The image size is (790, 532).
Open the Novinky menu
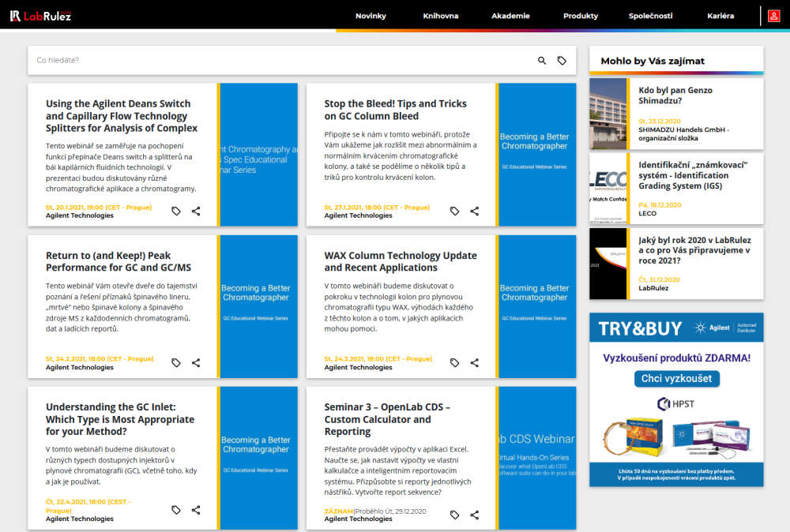click(371, 16)
